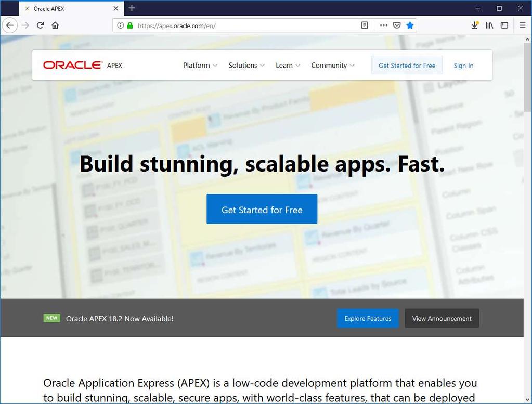Open Firefox hamburger menu
This screenshot has height=404, width=532.
pos(523,25)
